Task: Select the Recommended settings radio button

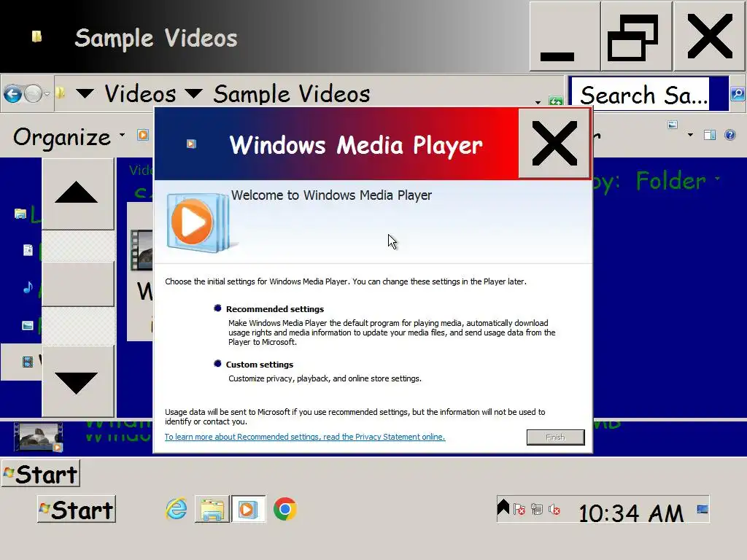Action: (x=217, y=308)
